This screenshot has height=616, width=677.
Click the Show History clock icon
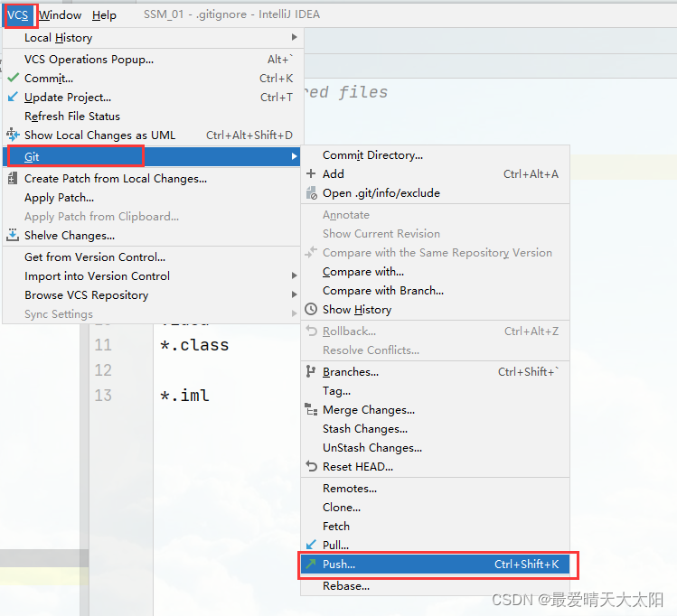pyautogui.click(x=311, y=309)
